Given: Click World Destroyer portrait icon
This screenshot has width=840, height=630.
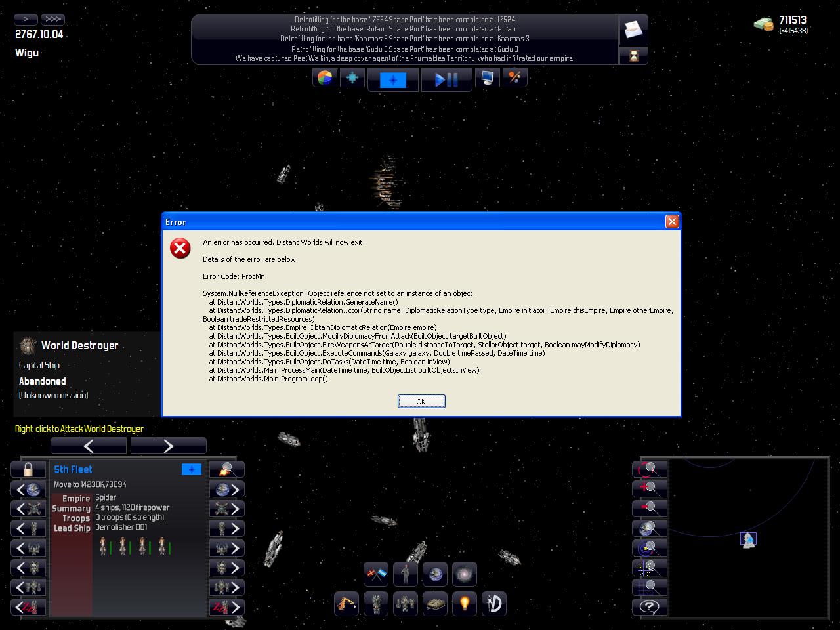Looking at the screenshot, I should [28, 345].
